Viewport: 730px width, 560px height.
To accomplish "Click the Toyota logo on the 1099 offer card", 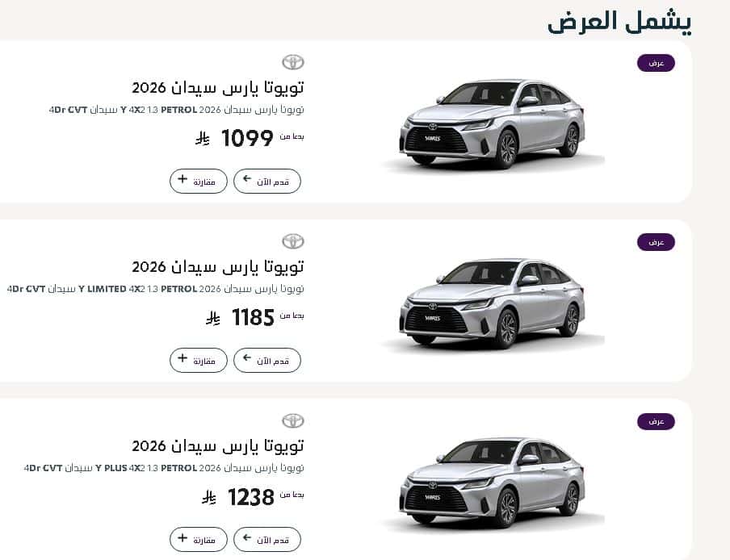I will coord(293,62).
